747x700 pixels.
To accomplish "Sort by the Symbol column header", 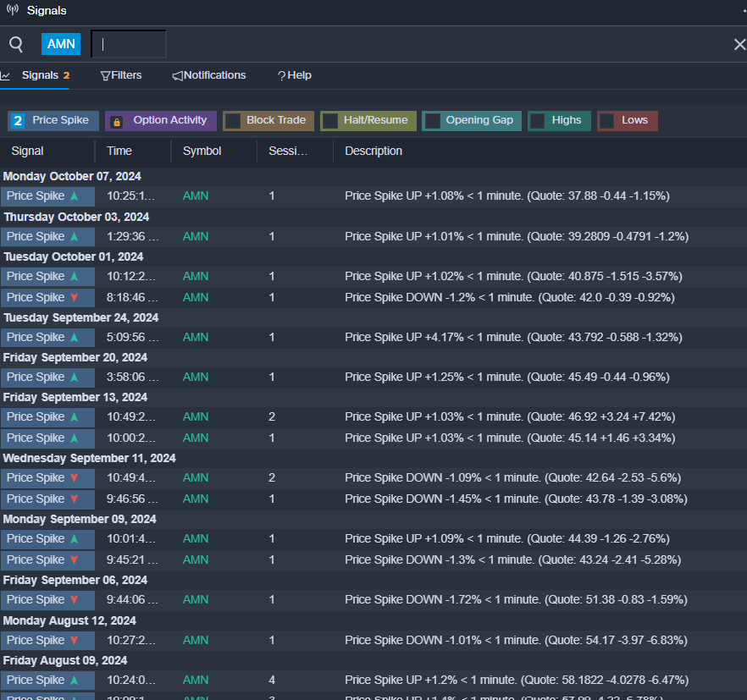I will (x=202, y=151).
